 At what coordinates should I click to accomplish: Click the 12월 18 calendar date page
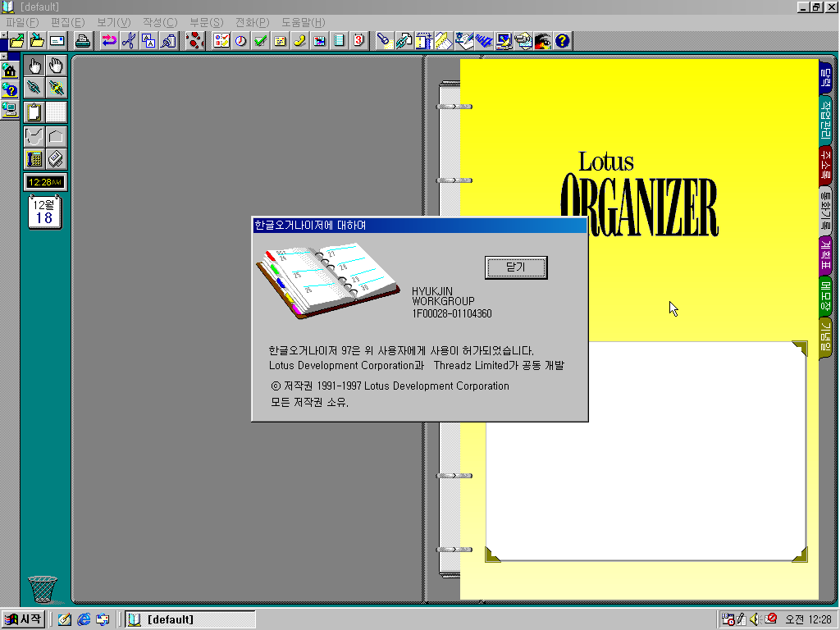[x=44, y=212]
